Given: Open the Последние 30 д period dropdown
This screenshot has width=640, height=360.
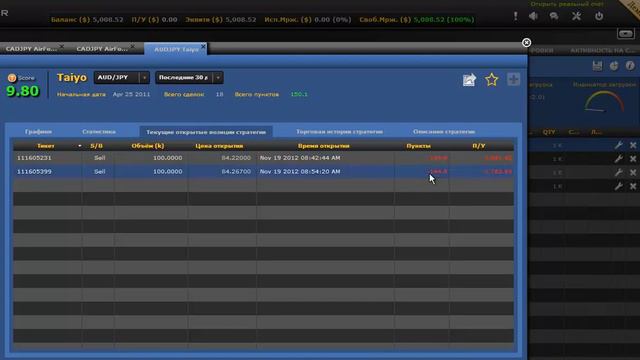Looking at the screenshot, I should point(189,78).
